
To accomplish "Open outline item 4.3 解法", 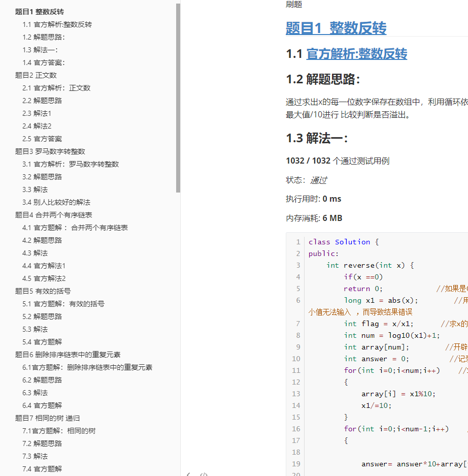I will click(x=35, y=253).
